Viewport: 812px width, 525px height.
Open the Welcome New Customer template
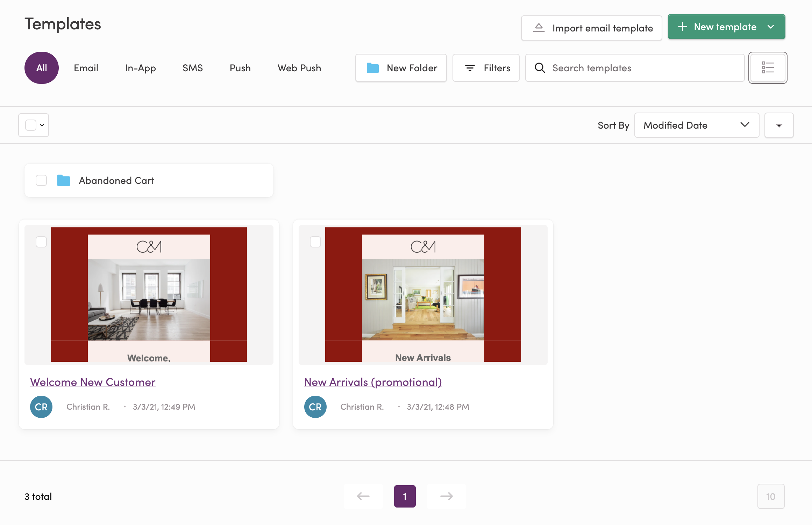tap(92, 381)
